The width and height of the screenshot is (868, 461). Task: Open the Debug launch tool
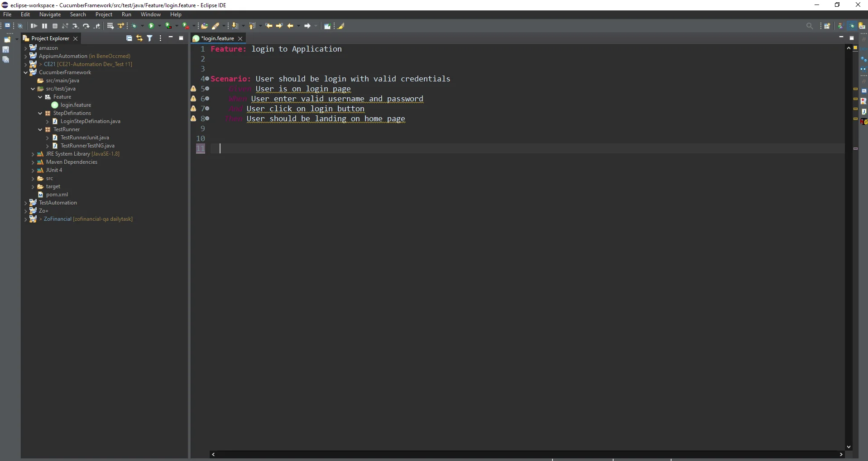(x=134, y=26)
